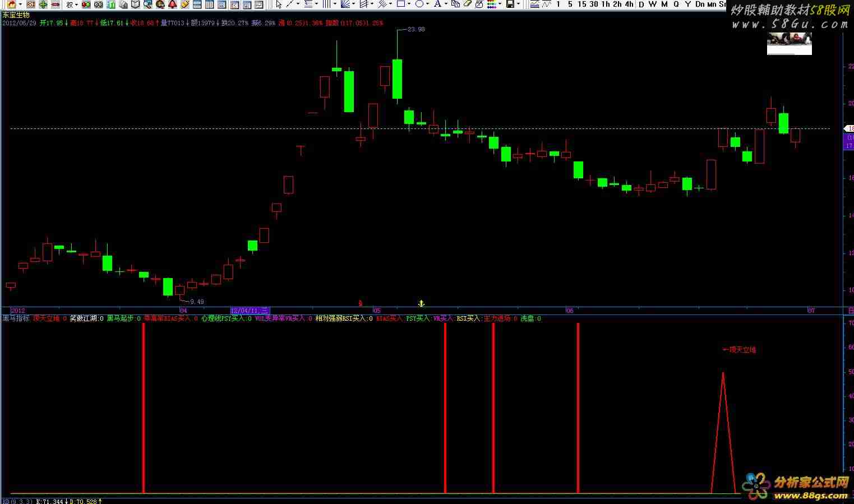The image size is (854, 504).
Task: Click the home icon in the toolbar
Action: tap(11, 4)
